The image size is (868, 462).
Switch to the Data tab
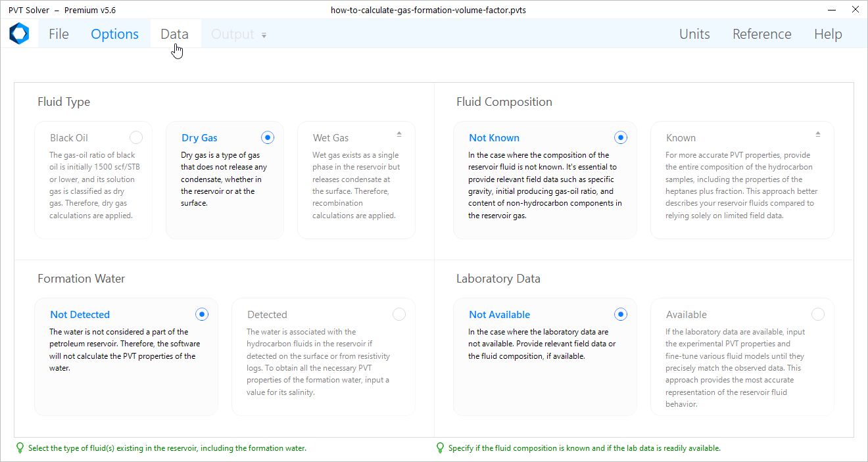(174, 34)
